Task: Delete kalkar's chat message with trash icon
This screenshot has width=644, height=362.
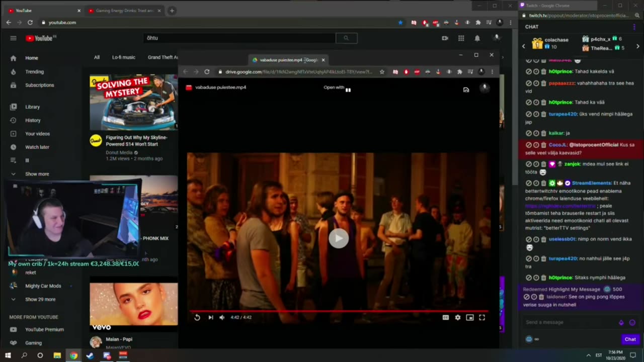Action: pyautogui.click(x=543, y=133)
